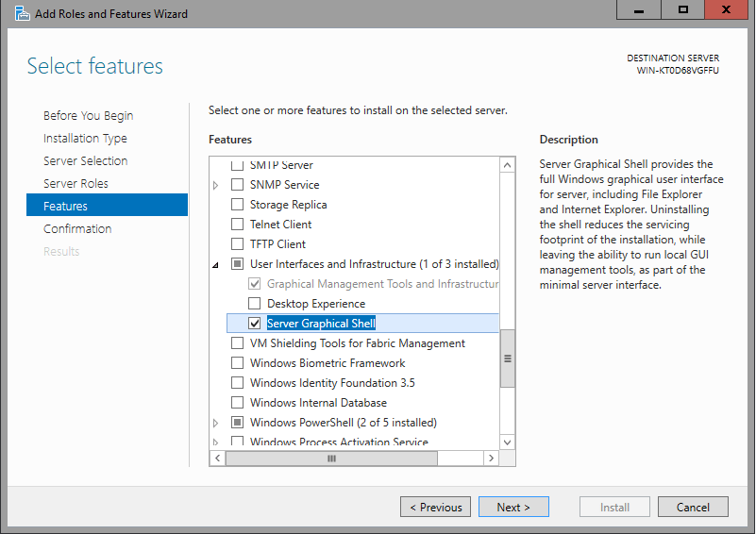Collapse User Interfaces and Infrastructure node
The width and height of the screenshot is (756, 534).
pos(217,264)
